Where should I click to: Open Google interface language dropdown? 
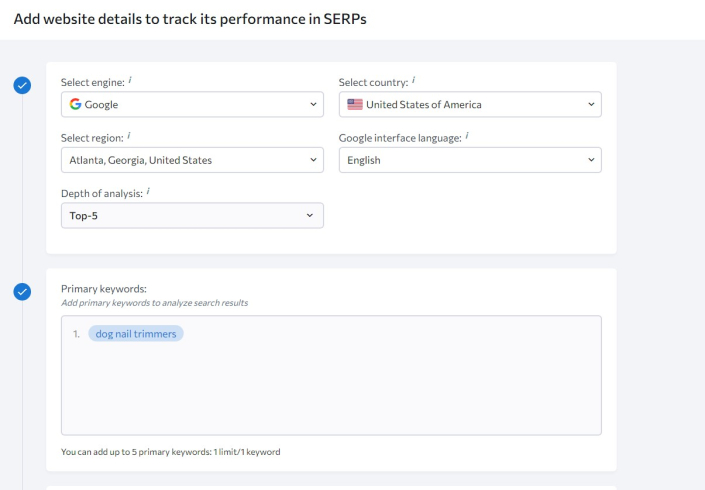[x=470, y=160]
